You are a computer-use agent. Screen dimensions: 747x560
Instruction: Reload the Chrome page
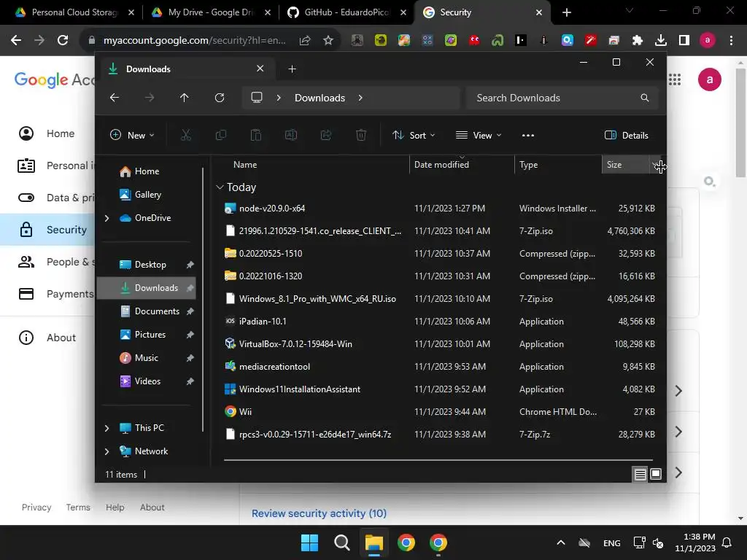[x=63, y=40]
